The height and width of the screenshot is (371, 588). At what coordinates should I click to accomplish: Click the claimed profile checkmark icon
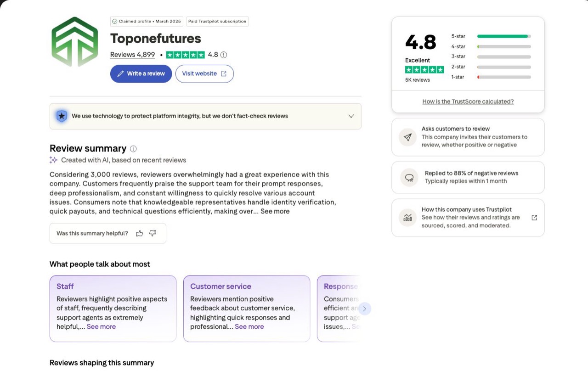coord(115,21)
